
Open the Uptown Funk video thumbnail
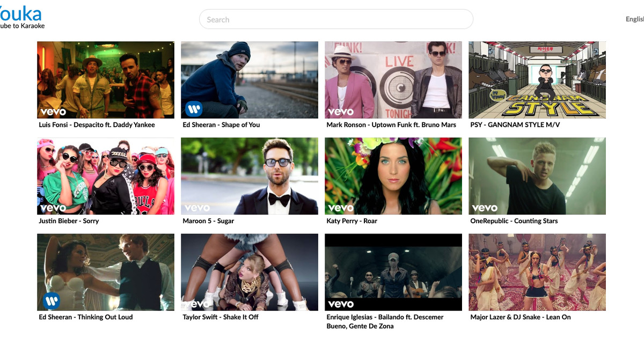[393, 80]
